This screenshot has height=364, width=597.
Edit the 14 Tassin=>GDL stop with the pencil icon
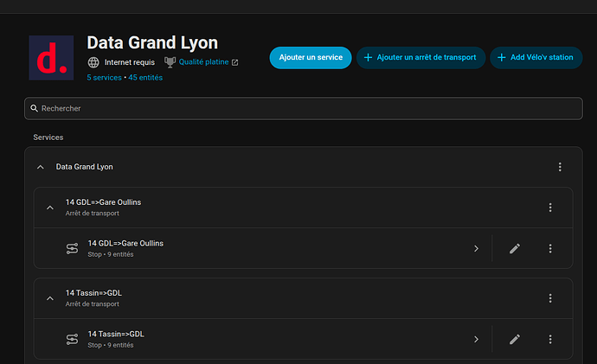515,339
